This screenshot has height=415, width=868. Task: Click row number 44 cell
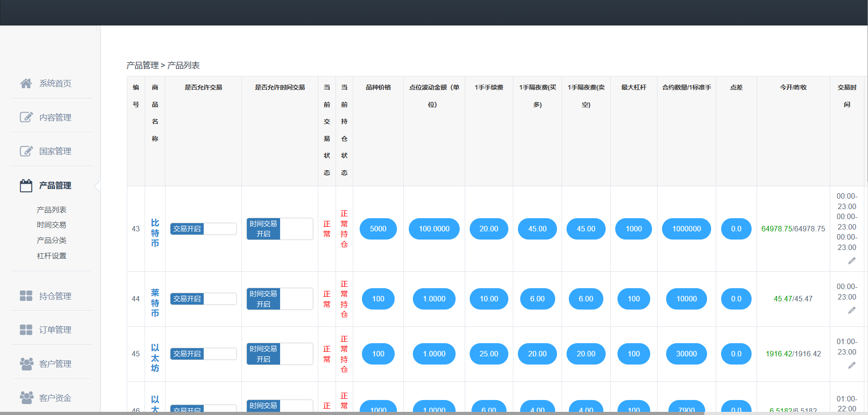(x=135, y=299)
